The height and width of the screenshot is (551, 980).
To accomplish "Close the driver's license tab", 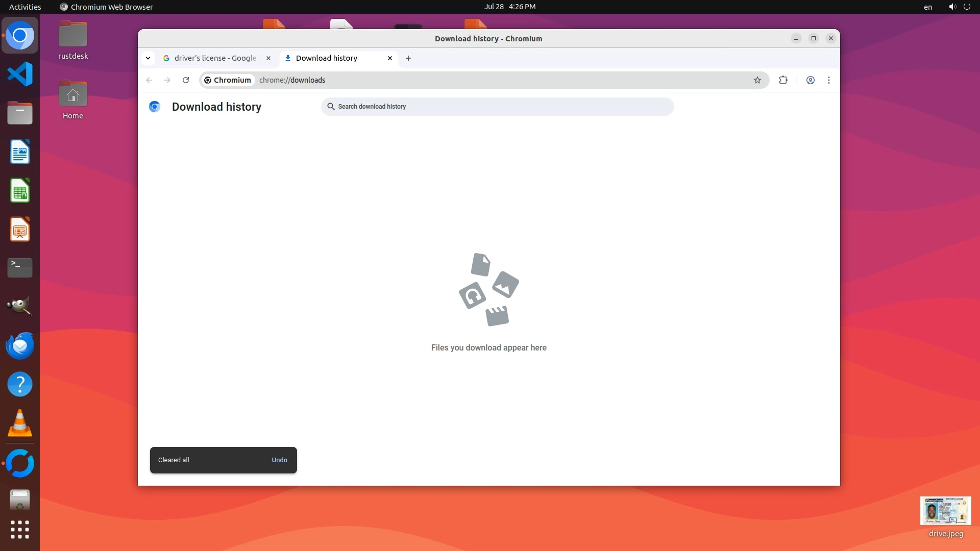I will [x=268, y=58].
